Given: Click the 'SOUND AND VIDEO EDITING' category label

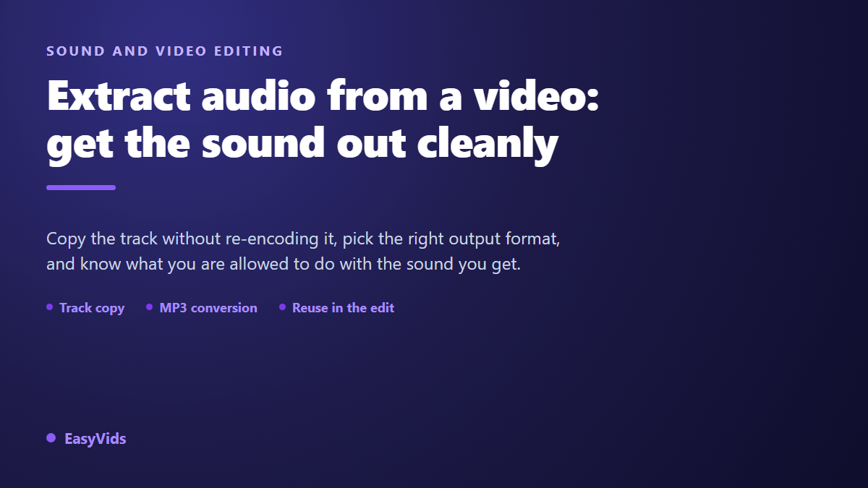Looking at the screenshot, I should point(165,51).
